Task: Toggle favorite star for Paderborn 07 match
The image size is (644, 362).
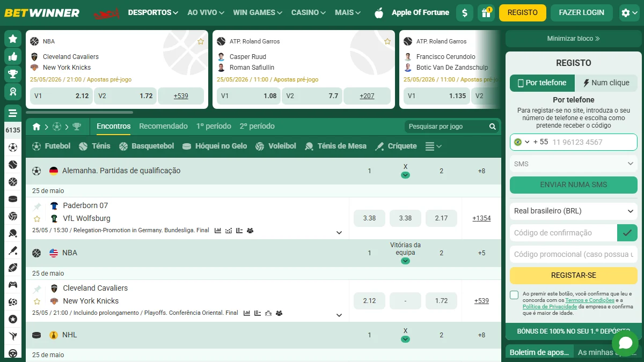Action: click(x=37, y=219)
